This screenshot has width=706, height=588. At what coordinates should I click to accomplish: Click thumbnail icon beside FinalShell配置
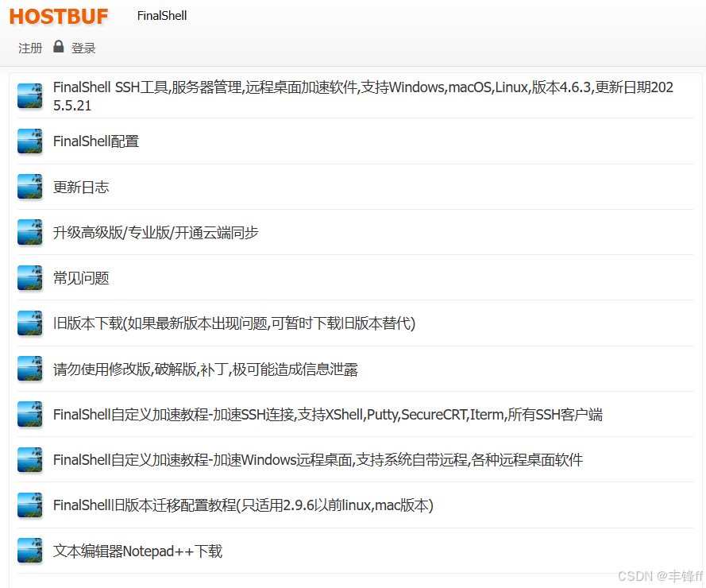pyautogui.click(x=30, y=141)
